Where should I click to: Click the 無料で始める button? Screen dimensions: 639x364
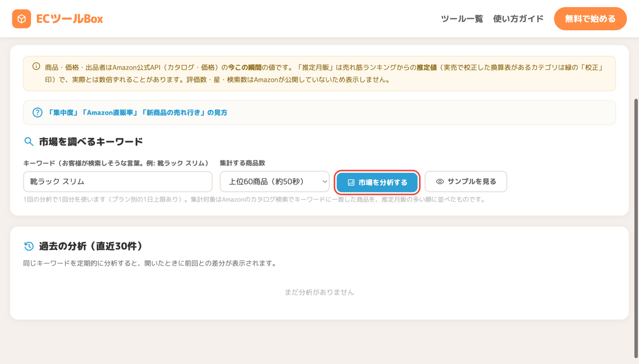[590, 19]
